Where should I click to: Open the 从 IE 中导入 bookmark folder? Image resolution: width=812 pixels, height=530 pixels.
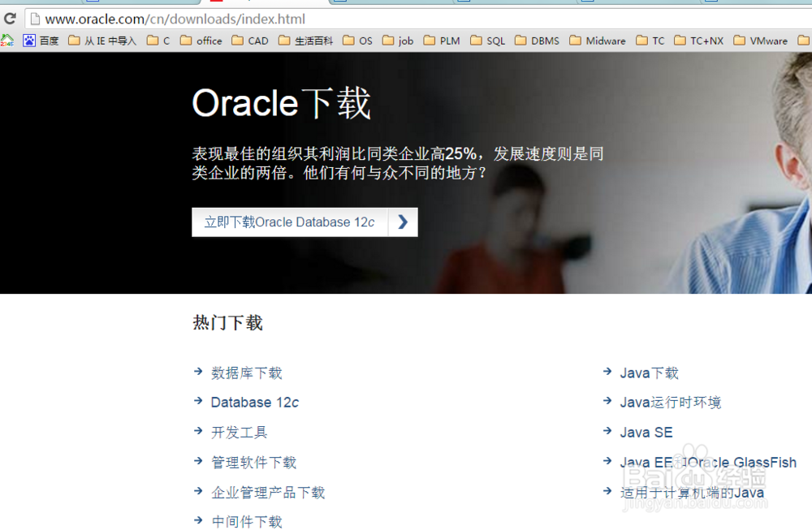pyautogui.click(x=102, y=41)
